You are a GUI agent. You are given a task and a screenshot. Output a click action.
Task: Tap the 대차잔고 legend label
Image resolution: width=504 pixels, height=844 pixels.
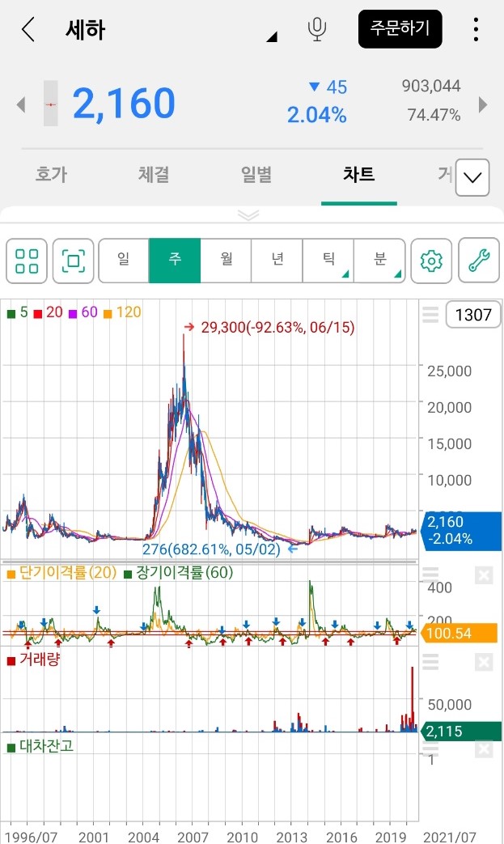click(40, 746)
